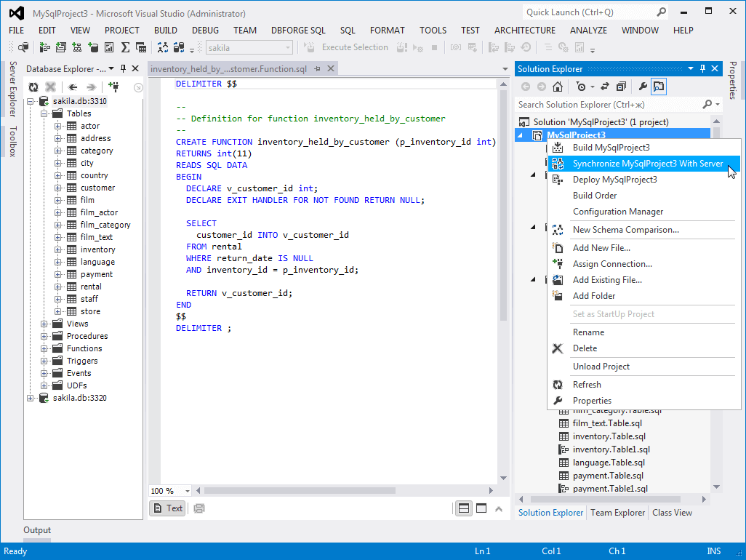Pin the inventory_held_by_customer.Function.sql tab
The image size is (746, 560).
[317, 69]
